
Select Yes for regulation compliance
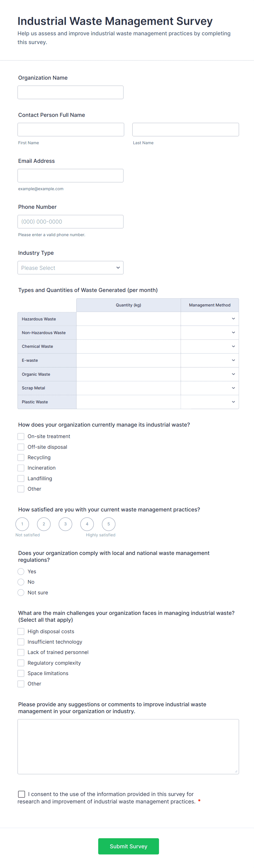pyautogui.click(x=20, y=571)
